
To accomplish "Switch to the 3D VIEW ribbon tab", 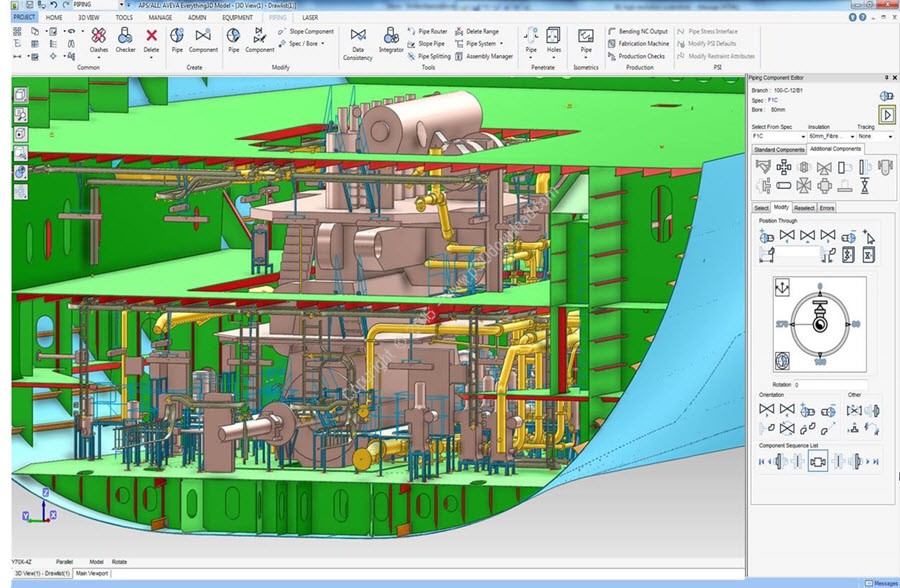I will click(87, 17).
